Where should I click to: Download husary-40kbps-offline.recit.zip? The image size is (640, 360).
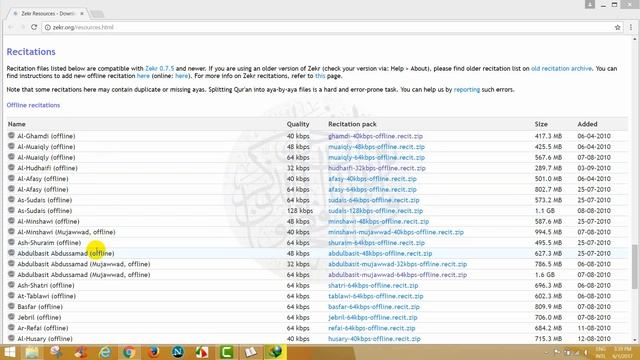(374, 338)
